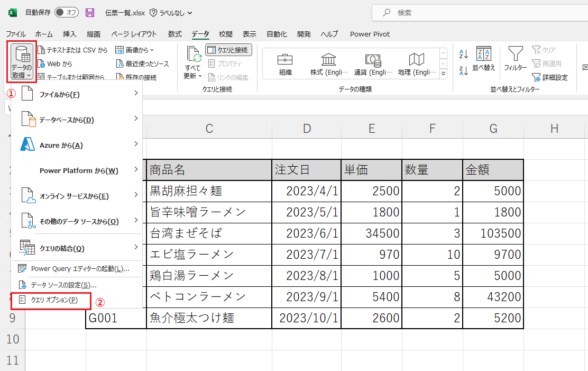
Task: Toggle the 自動保存 AutoSave switch
Action: (67, 13)
